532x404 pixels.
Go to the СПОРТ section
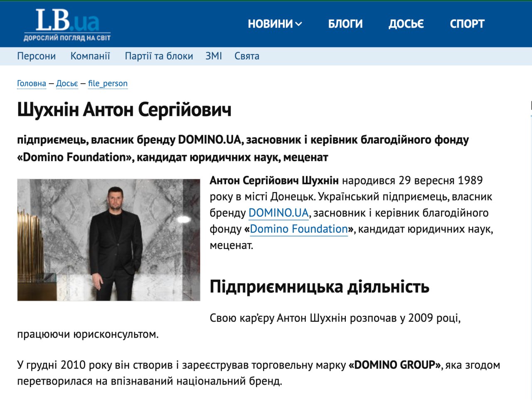click(467, 24)
